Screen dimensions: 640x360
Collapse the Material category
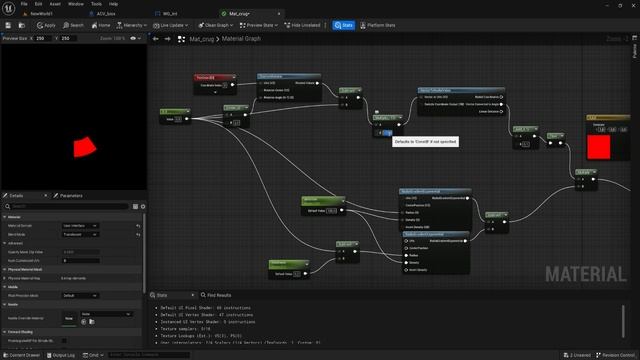[4, 217]
